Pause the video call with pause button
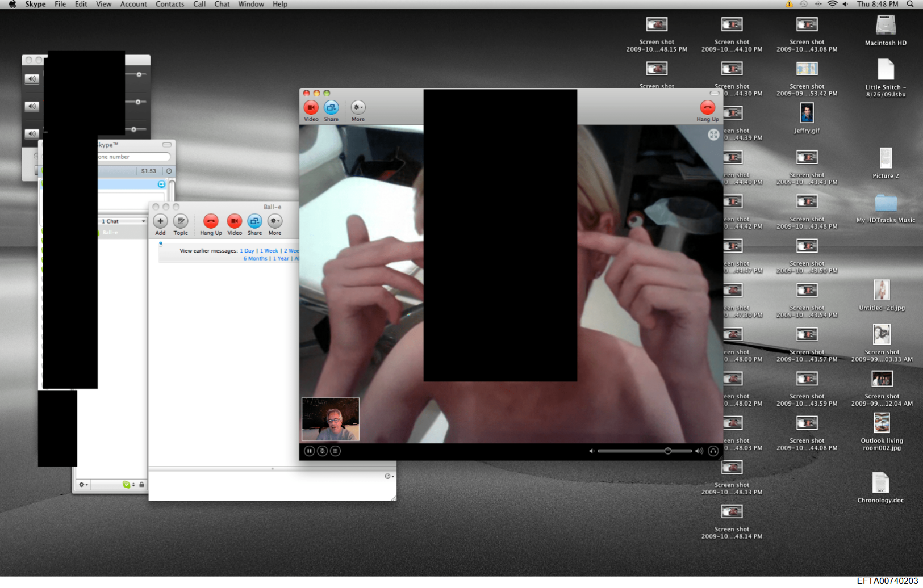 [x=309, y=451]
